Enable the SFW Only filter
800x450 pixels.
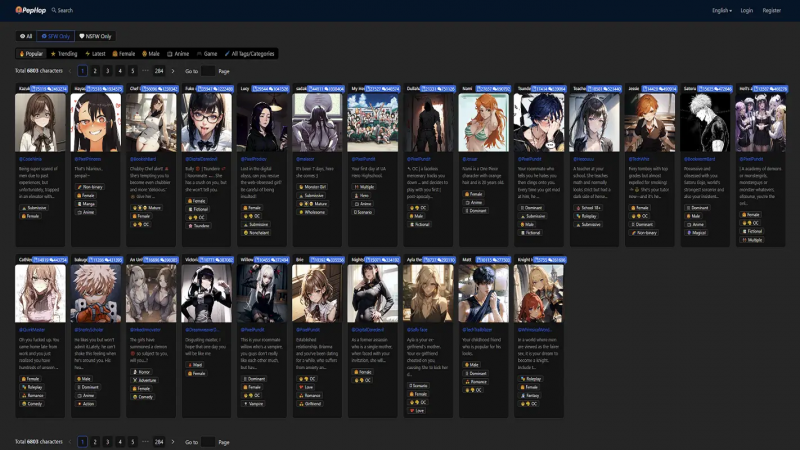click(x=57, y=36)
